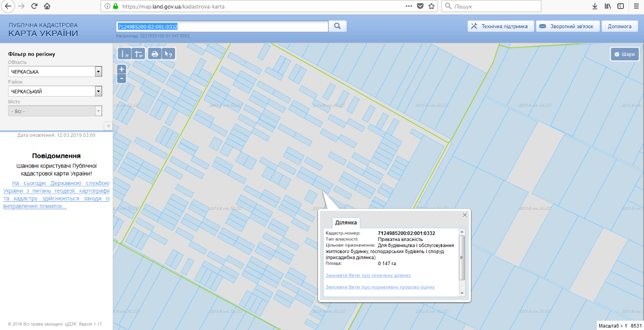The width and height of the screenshot is (644, 330).
Task: Reload the current page
Action: tap(34, 6)
